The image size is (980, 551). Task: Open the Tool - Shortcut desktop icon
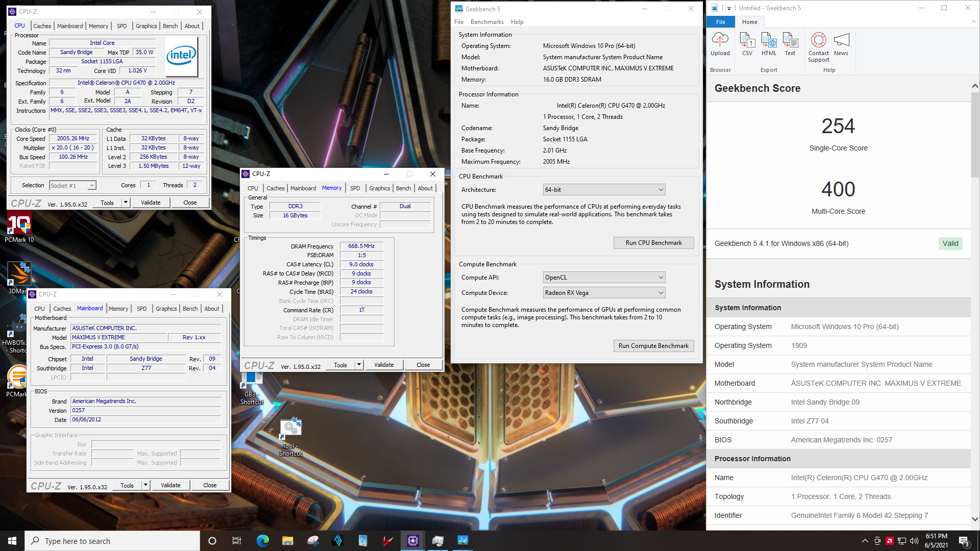click(290, 437)
